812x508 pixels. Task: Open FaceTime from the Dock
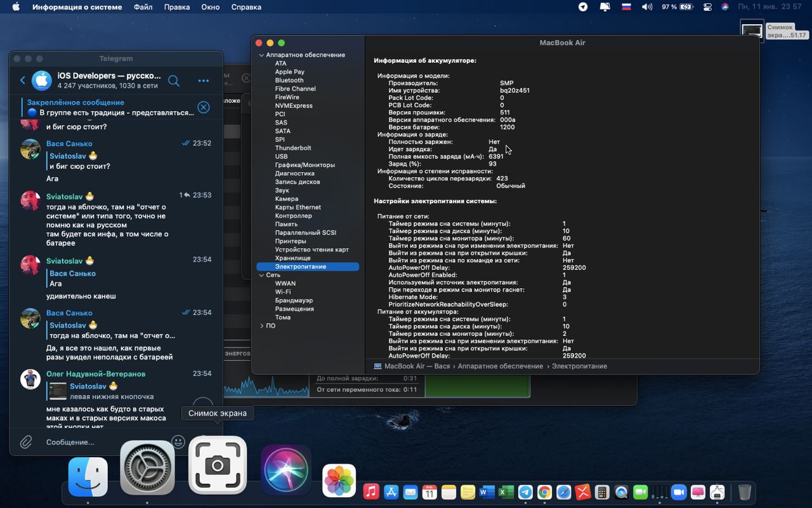tap(640, 492)
